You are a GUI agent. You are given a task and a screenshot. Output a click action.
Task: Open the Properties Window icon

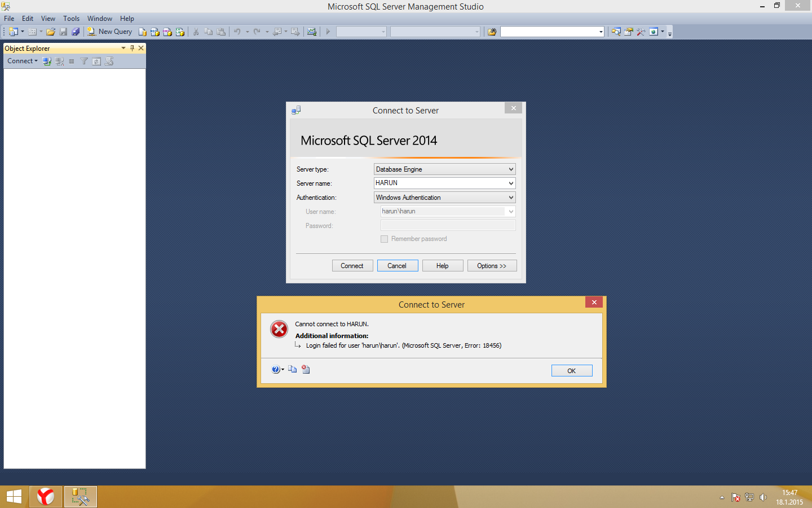(629, 32)
